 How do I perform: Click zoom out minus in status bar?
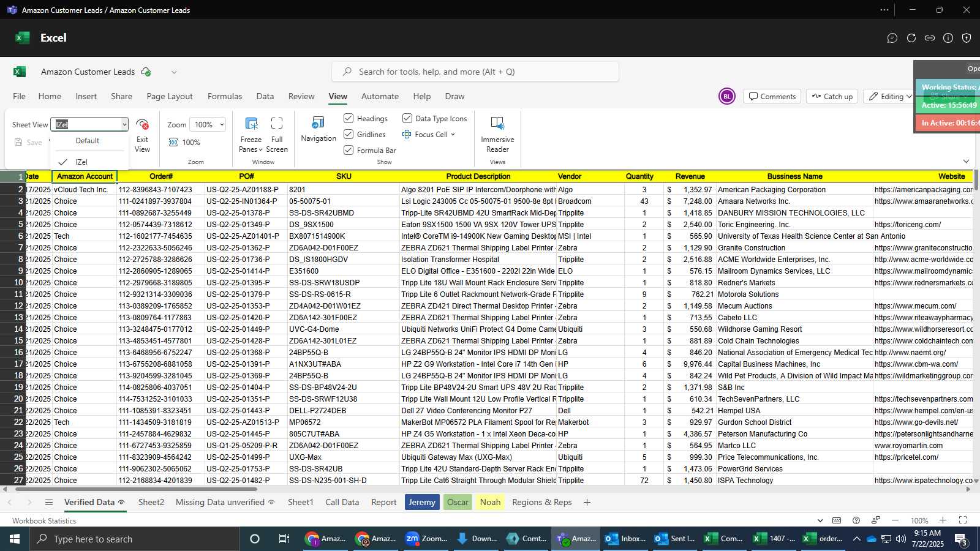pos(895,520)
